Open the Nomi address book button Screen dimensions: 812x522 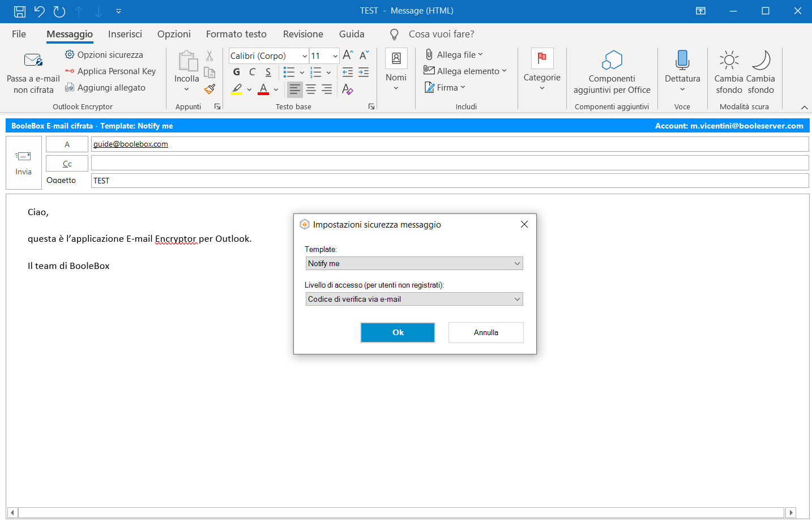tap(396, 71)
